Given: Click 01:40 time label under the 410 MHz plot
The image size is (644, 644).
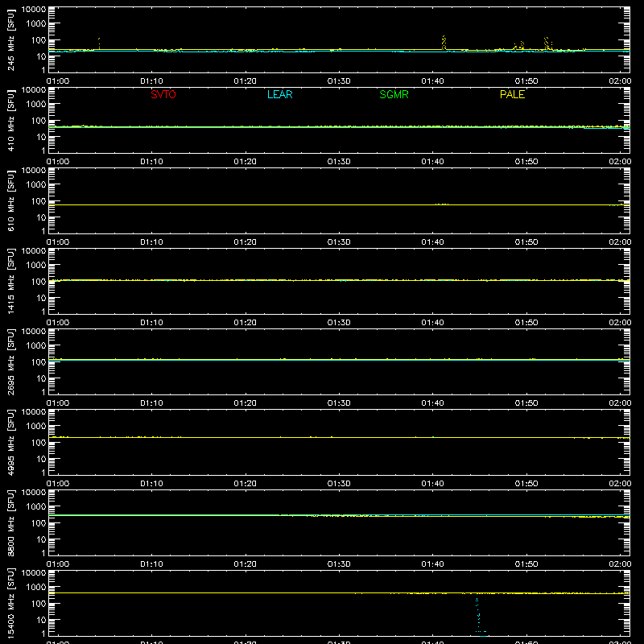Looking at the screenshot, I should tap(432, 162).
